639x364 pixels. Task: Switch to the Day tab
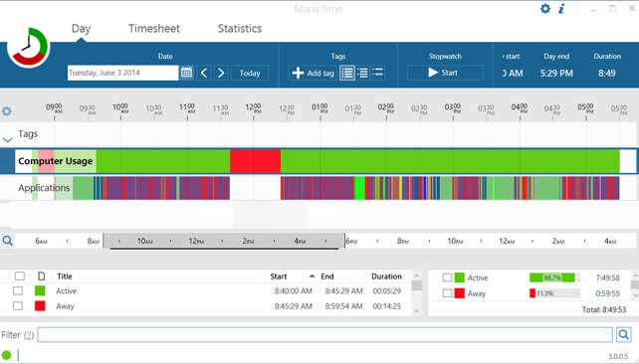81,29
